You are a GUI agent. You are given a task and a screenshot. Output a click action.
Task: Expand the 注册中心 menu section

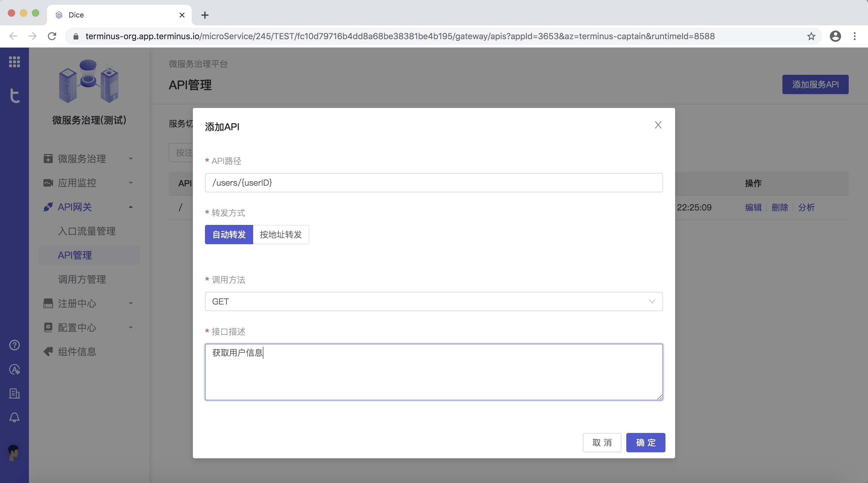point(131,303)
